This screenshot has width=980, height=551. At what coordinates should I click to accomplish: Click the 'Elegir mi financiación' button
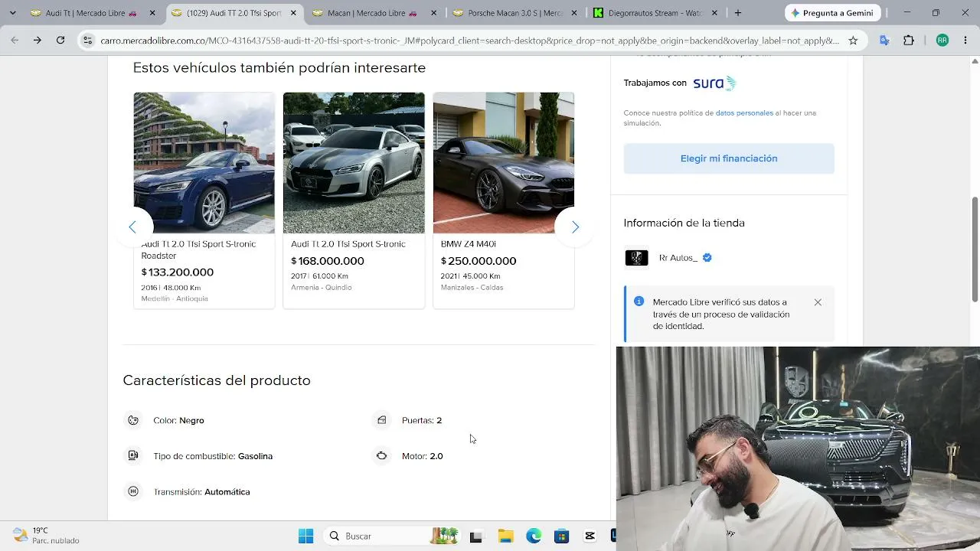(x=729, y=158)
